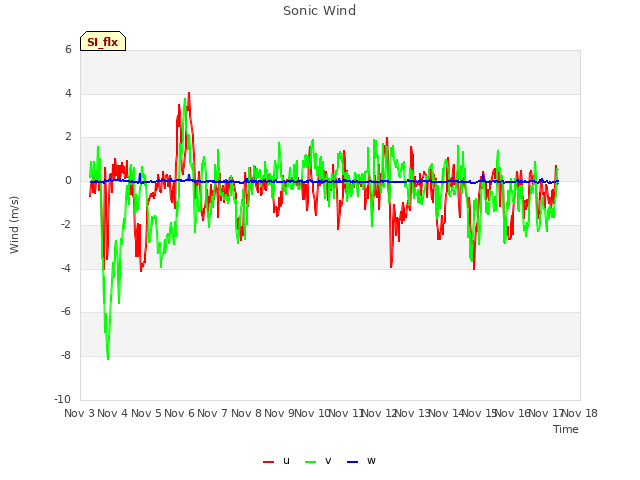Click the y-axis value -4
Image resolution: width=640 pixels, height=480 pixels.
point(67,268)
